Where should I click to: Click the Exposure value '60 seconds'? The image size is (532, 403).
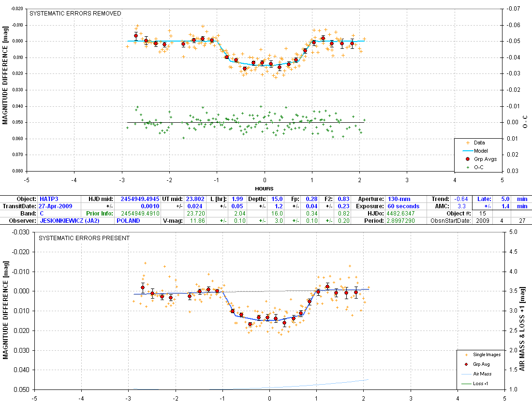pos(403,206)
